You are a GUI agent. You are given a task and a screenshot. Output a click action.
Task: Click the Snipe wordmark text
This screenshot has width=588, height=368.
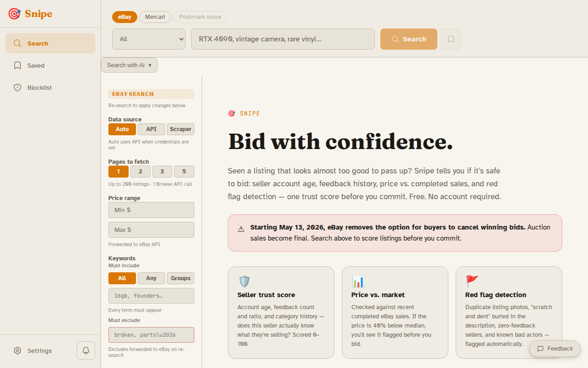[x=39, y=14]
